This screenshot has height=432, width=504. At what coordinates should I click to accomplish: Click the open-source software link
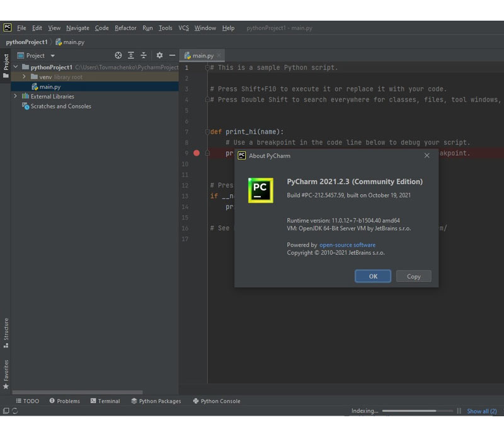[347, 245]
